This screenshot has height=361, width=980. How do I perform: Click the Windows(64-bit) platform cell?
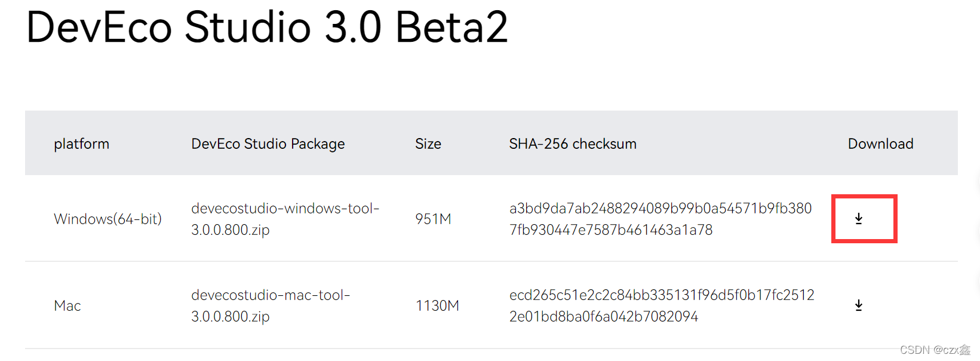point(107,219)
